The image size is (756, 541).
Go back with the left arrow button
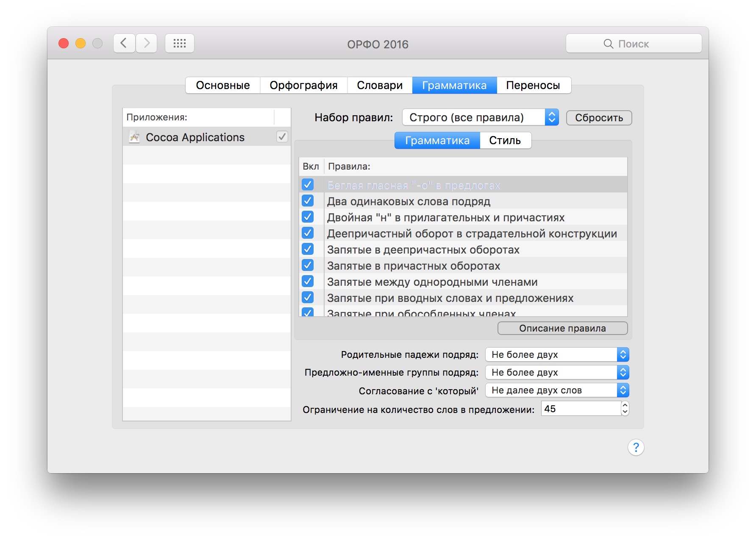tap(124, 43)
